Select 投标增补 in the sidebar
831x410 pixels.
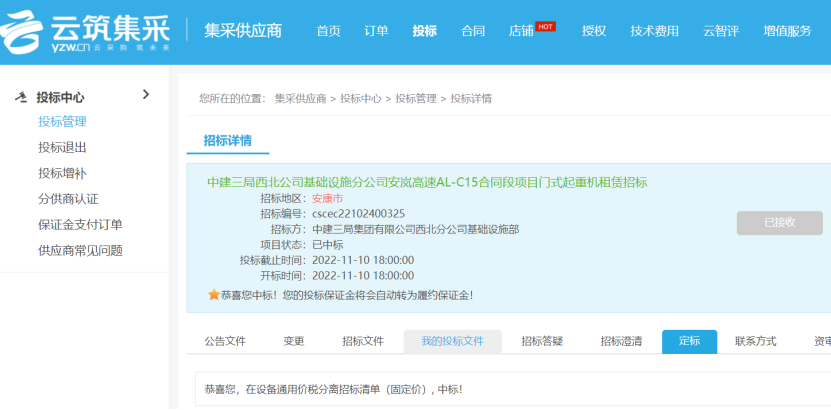[63, 173]
